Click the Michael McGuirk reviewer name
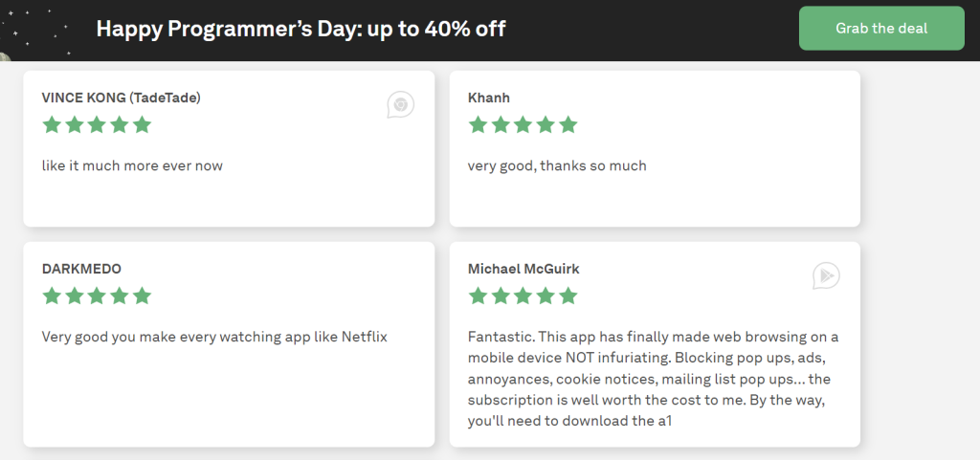This screenshot has width=980, height=460. tap(523, 269)
